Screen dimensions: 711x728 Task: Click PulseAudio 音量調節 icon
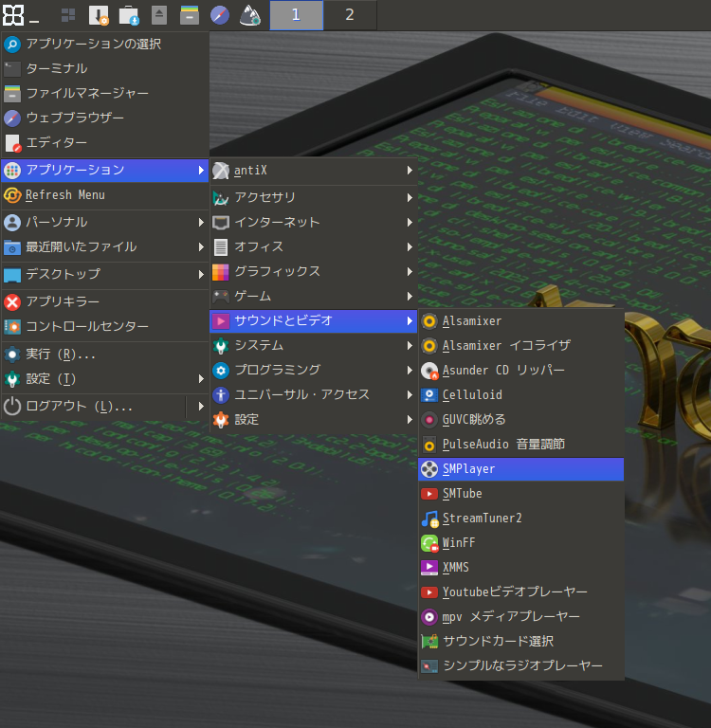click(x=429, y=445)
